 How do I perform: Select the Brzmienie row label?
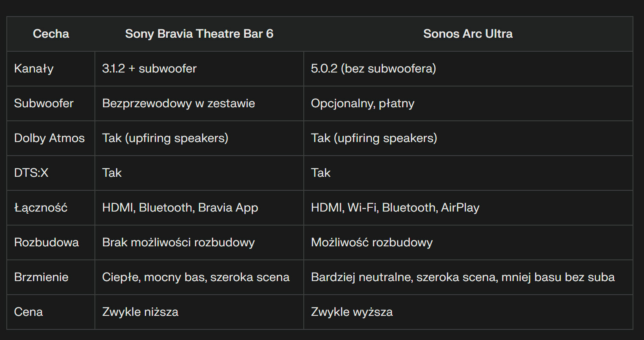pyautogui.click(x=51, y=277)
